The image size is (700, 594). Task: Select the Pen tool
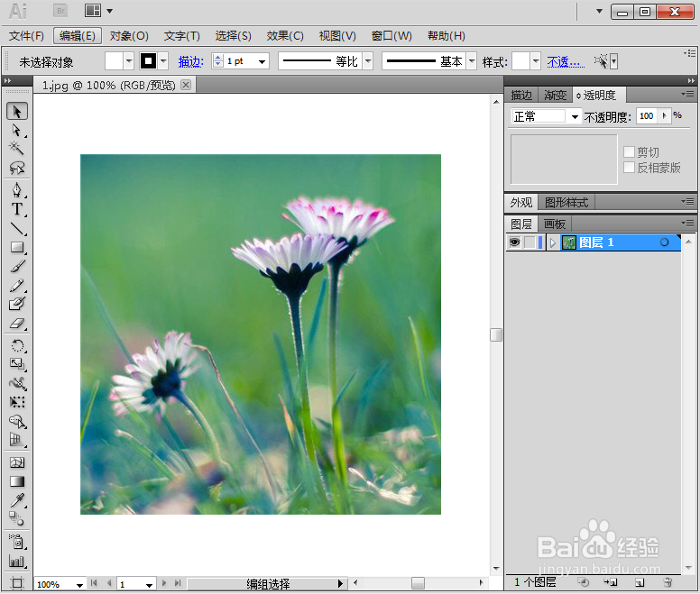pos(17,190)
